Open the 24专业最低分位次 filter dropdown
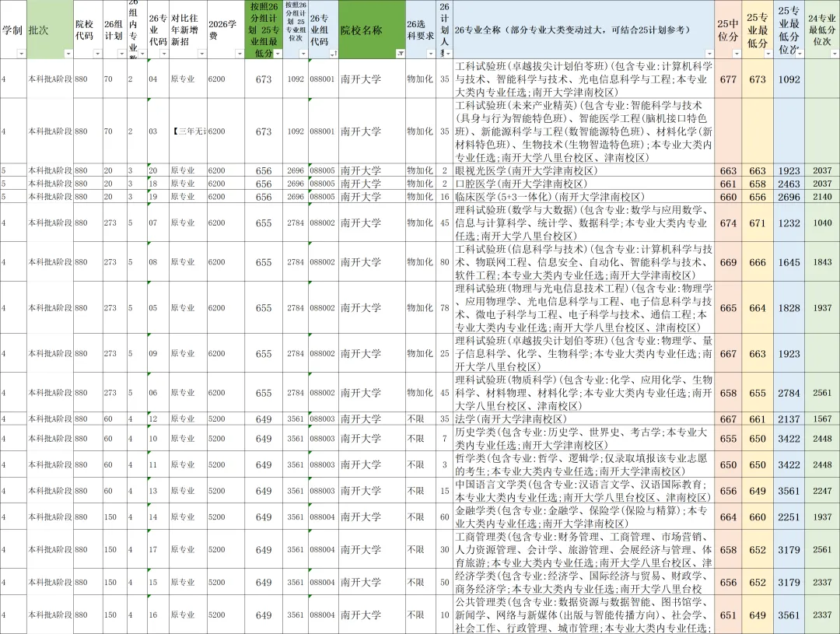Viewport: 840px width, 634px height. [x=834, y=54]
